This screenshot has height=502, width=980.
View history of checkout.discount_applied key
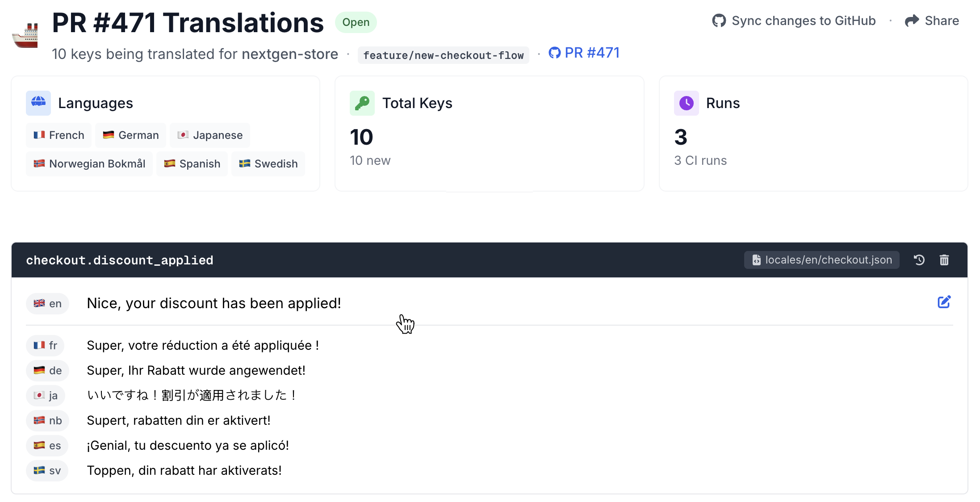click(919, 259)
